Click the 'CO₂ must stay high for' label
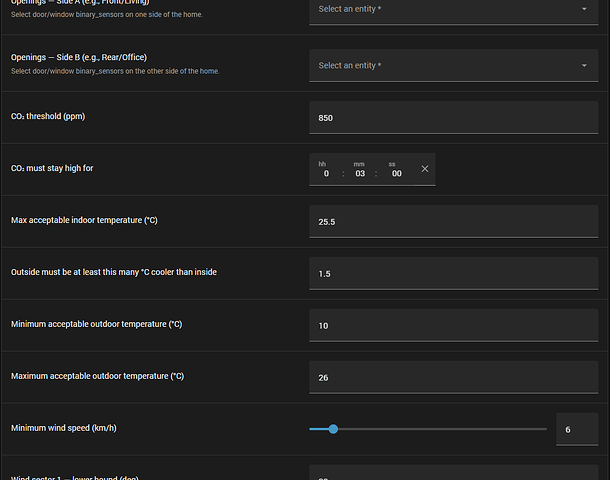Viewport: 610px width, 480px height. pos(52,168)
